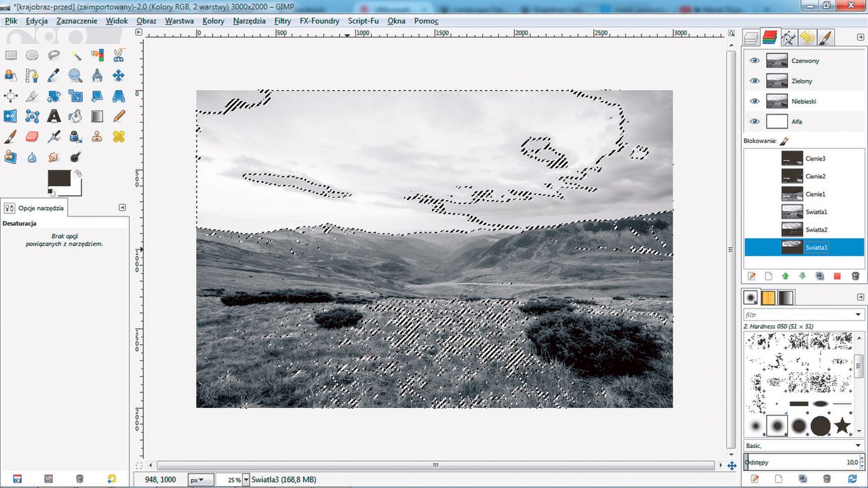Select the Dodge/Burn tool
Screen dimensions: 868x488
point(75,157)
